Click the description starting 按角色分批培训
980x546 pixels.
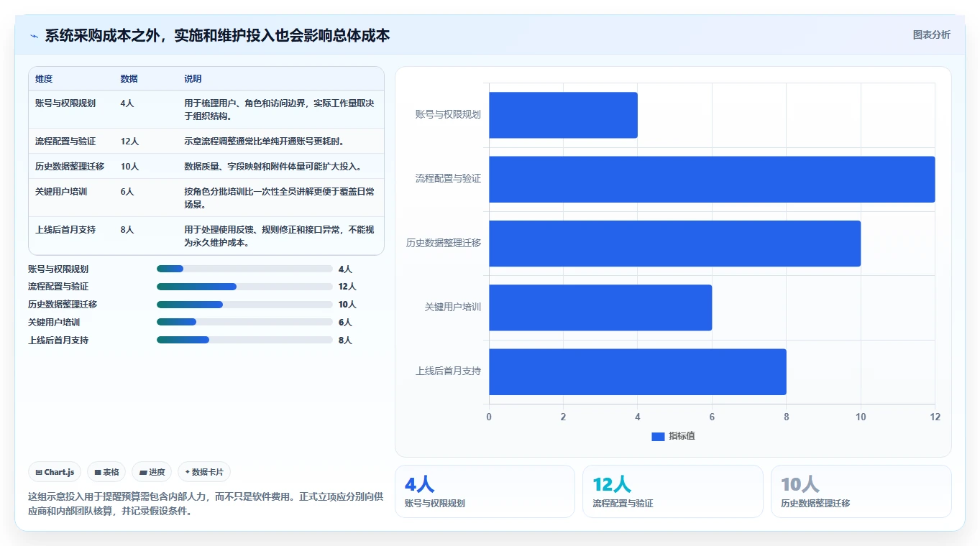(279, 198)
